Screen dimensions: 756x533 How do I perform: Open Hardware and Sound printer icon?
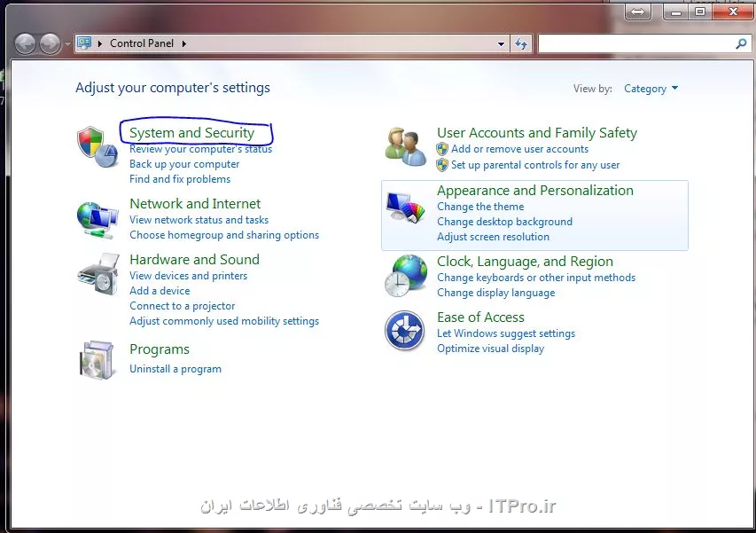tap(98, 274)
